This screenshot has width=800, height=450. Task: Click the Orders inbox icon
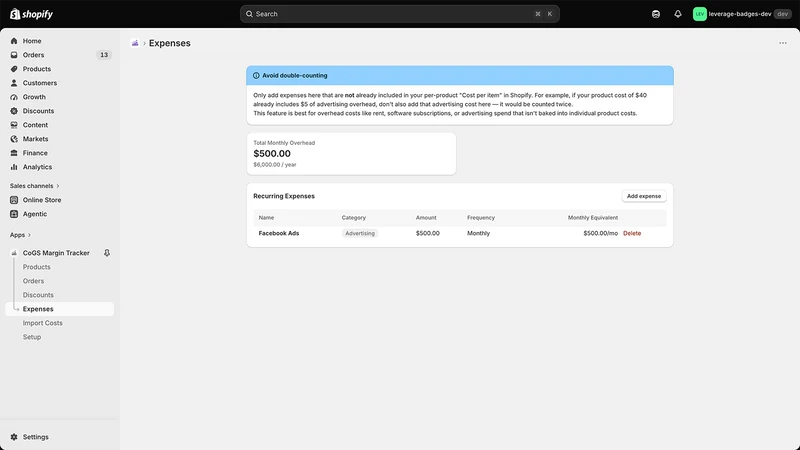coord(14,55)
